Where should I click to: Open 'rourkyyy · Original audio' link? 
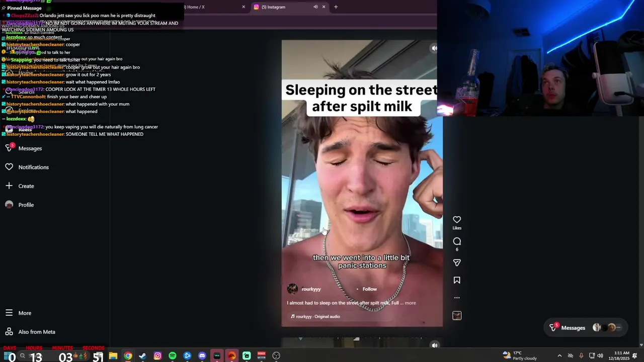pos(315,317)
